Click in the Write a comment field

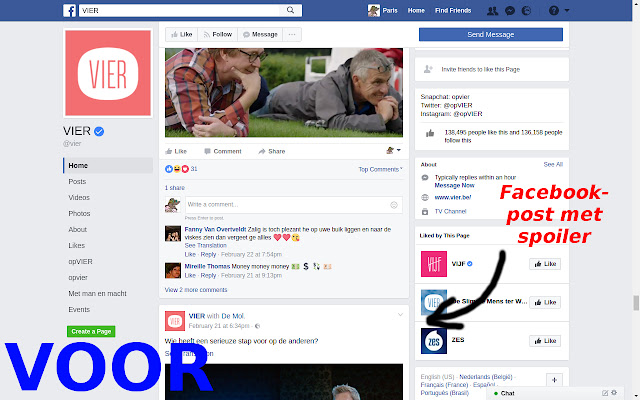point(288,204)
